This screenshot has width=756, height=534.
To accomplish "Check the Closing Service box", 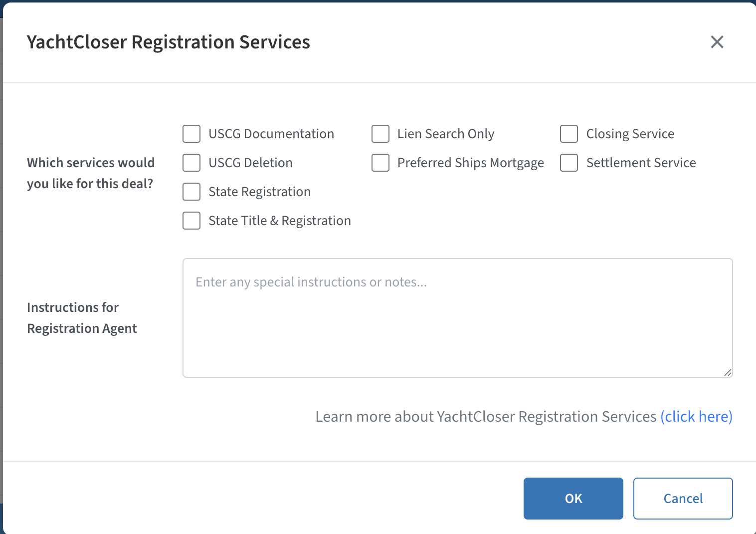I will point(569,134).
